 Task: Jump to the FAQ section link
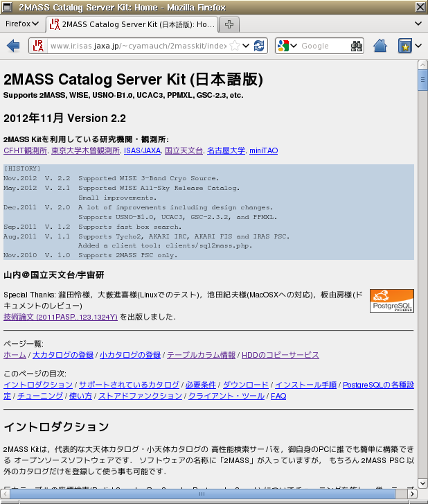[278, 396]
